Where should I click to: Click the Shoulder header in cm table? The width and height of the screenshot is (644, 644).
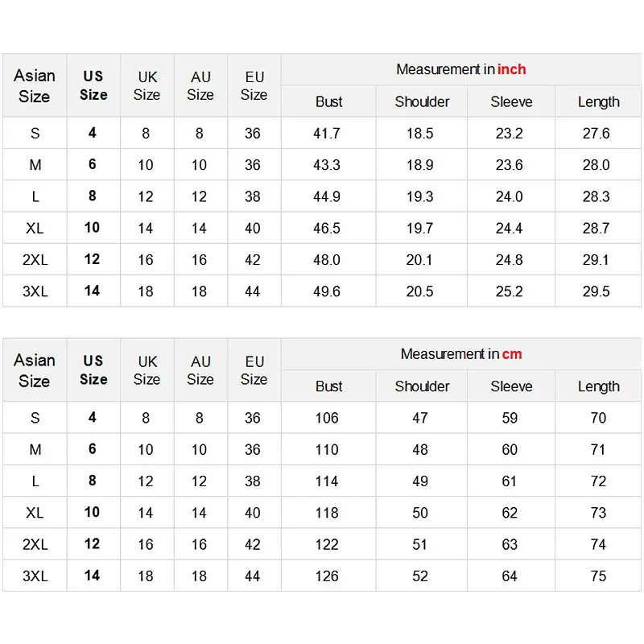pos(422,386)
